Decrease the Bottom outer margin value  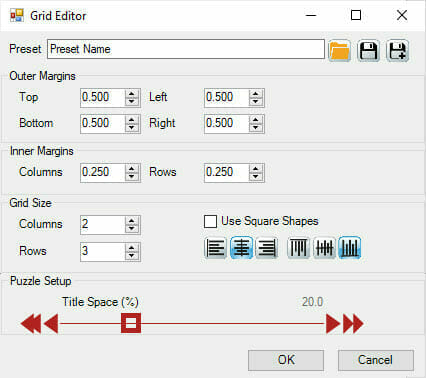coord(132,128)
